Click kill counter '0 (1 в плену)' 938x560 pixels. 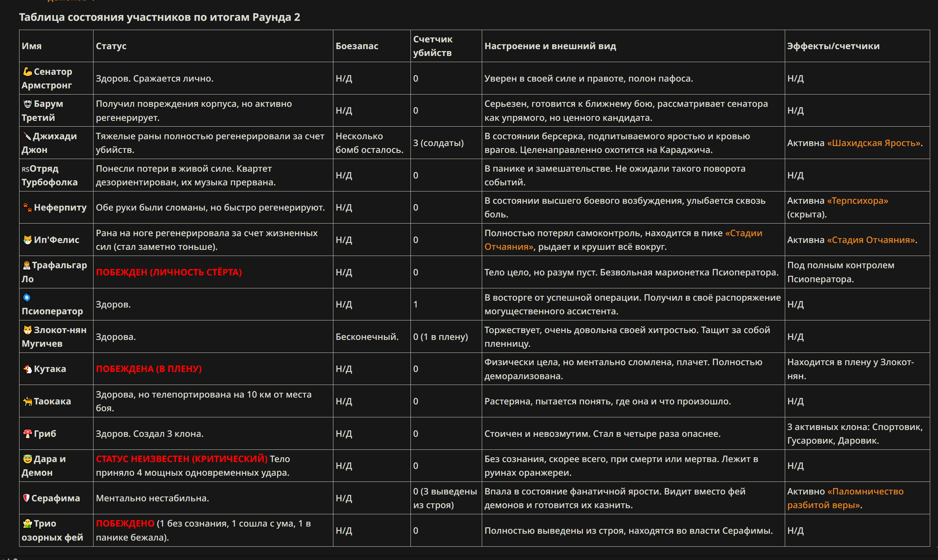tap(440, 336)
